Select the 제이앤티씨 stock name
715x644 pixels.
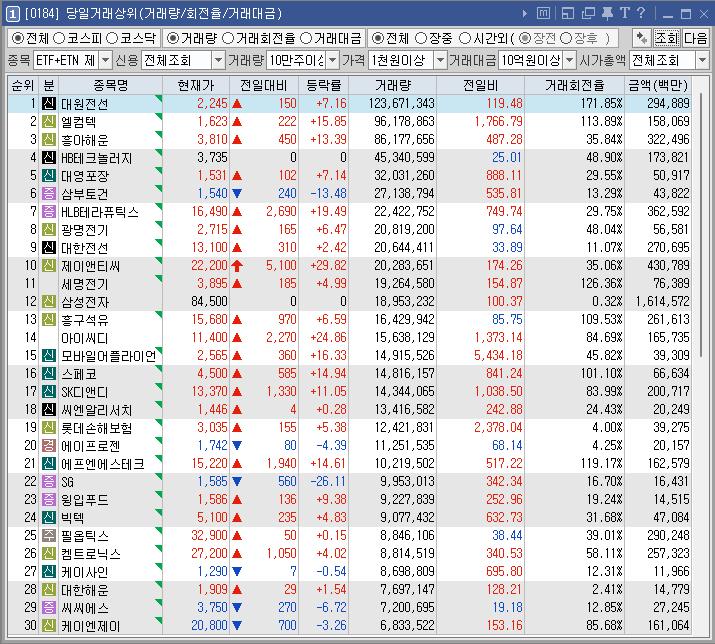coord(91,265)
